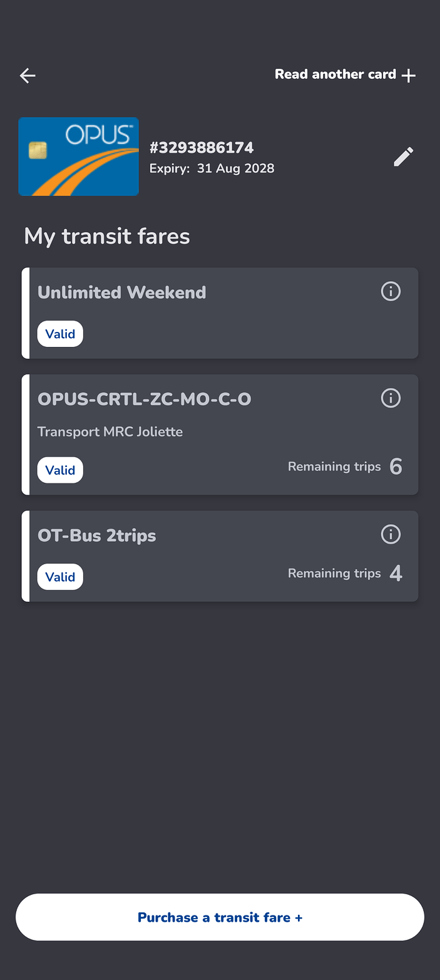
Task: Click the plus icon beside Read another card
Action: click(409, 76)
